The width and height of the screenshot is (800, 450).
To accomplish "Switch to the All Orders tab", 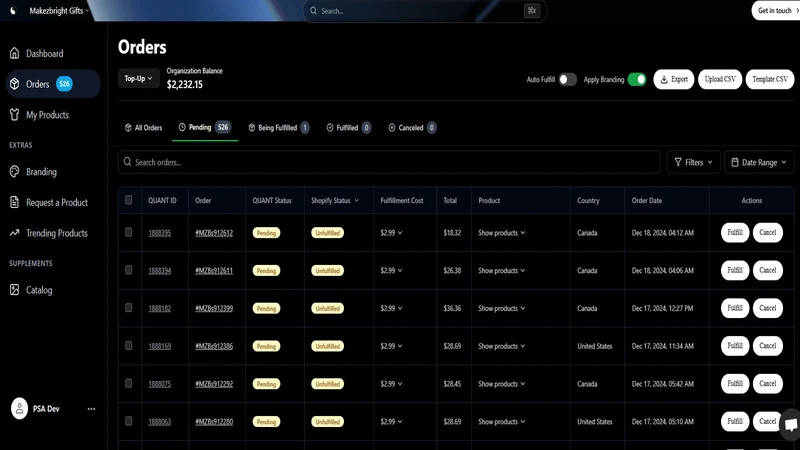I will 143,128.
